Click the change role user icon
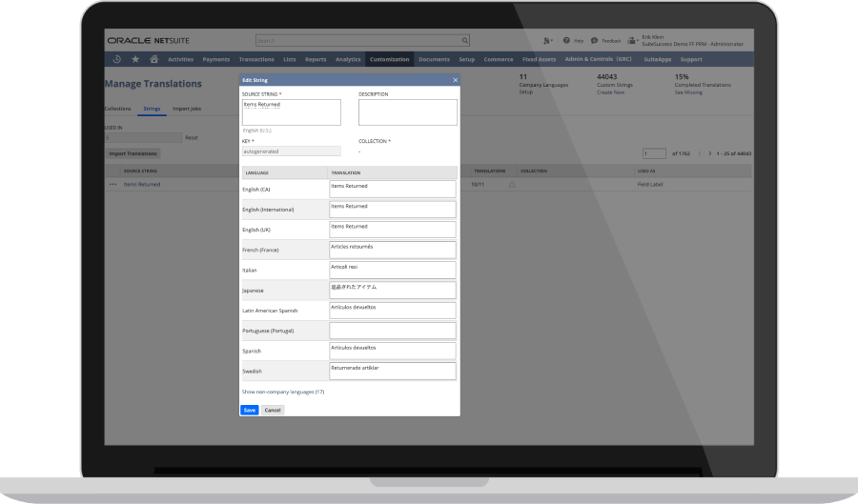This screenshot has height=504, width=858. pos(633,41)
